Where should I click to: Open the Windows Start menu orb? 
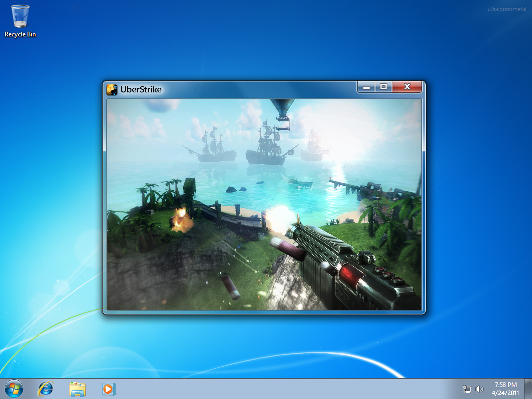point(14,389)
